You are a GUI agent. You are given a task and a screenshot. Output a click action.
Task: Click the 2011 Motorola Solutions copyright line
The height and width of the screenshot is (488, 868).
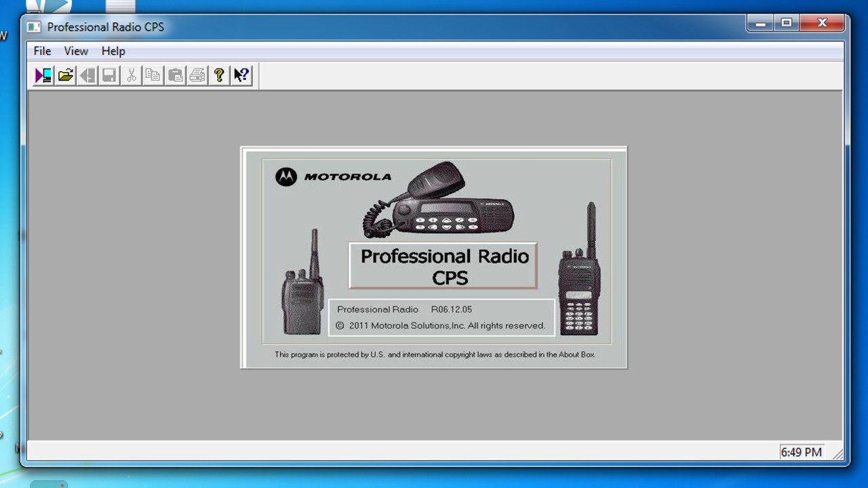click(441, 325)
